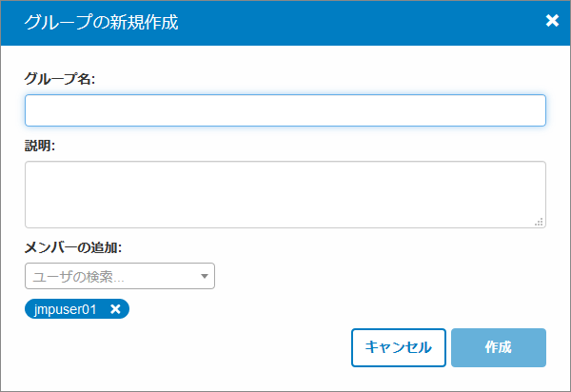The width and height of the screenshot is (571, 392).
Task: Cancel creating the new group
Action: point(399,347)
